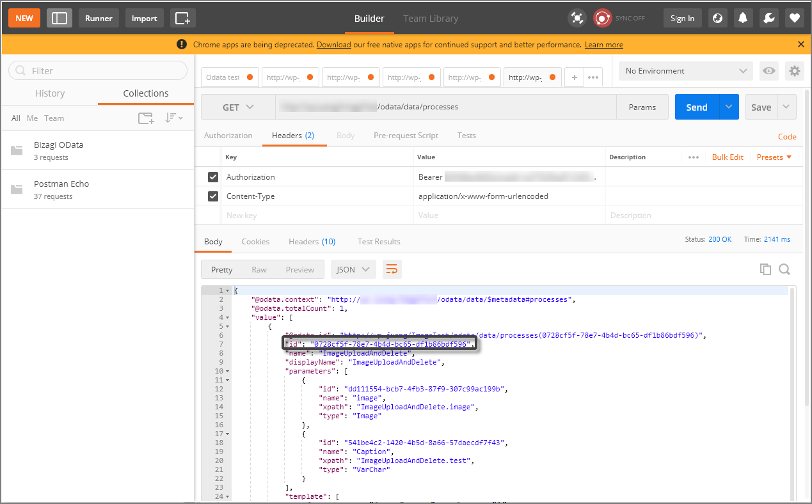
Task: Open the JSON format dropdown
Action: point(354,269)
